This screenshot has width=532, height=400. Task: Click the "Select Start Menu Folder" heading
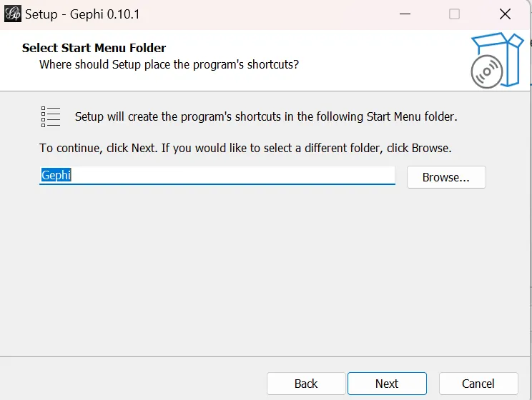(94, 48)
